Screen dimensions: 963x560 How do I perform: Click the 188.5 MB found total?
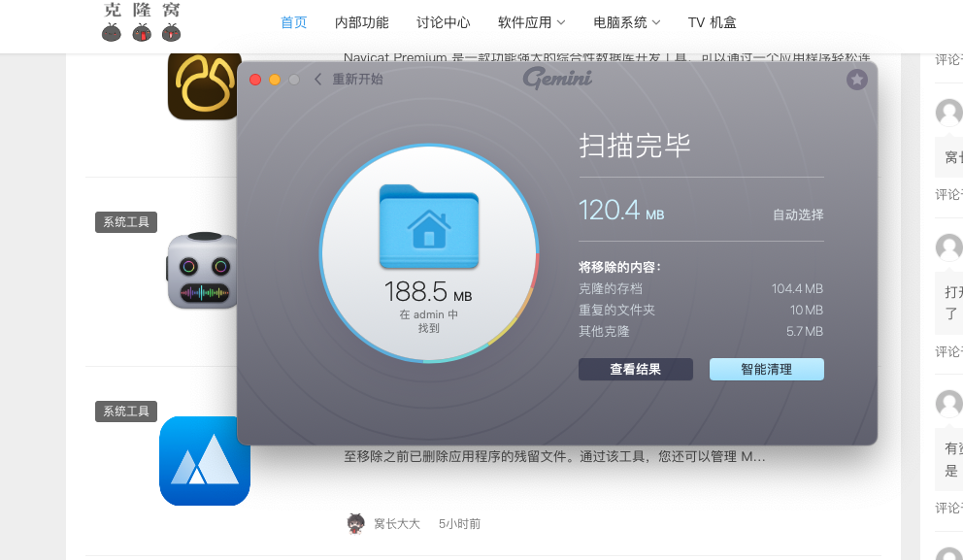click(428, 292)
